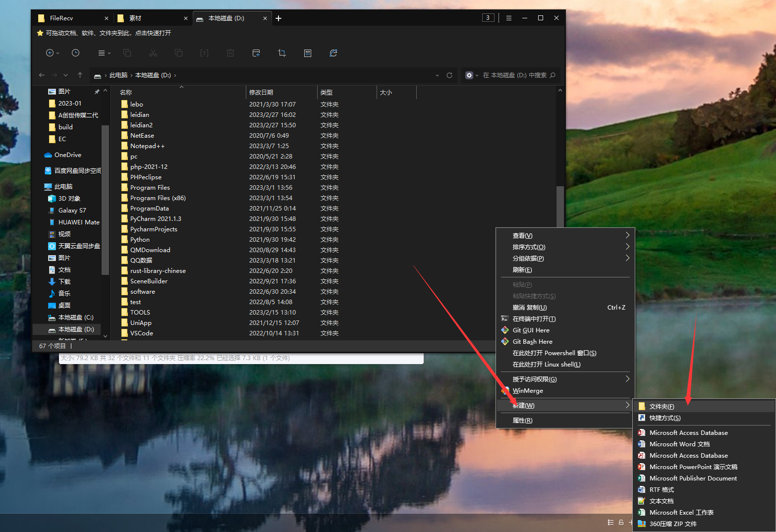Click the crop screenshot icon in toolbar
Viewport: 776px width, 532px height.
click(282, 53)
